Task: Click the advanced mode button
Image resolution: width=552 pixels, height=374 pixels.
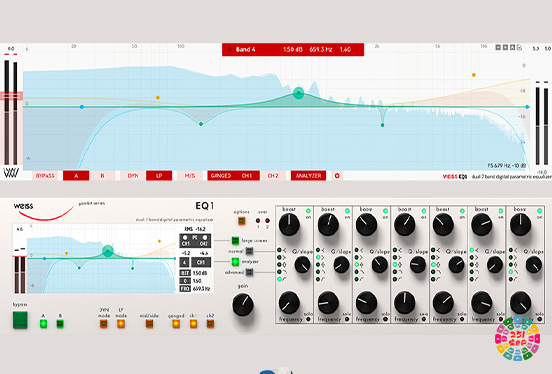Action: [249, 272]
